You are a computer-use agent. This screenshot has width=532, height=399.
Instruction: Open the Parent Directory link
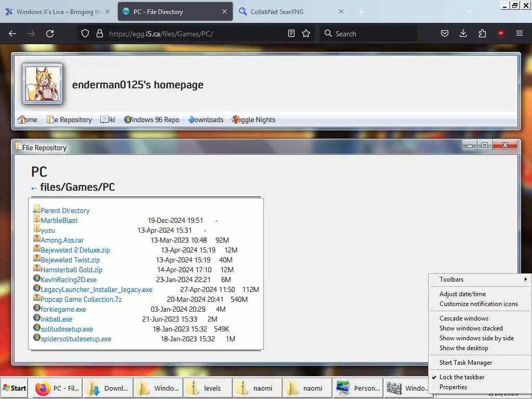65,211
